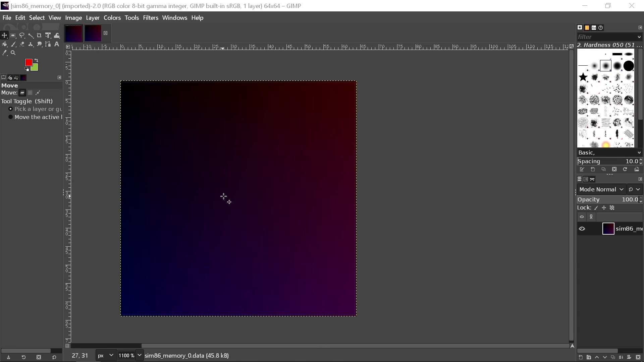
Task: Select the Color Picker eyedropper tool
Action: click(5, 53)
